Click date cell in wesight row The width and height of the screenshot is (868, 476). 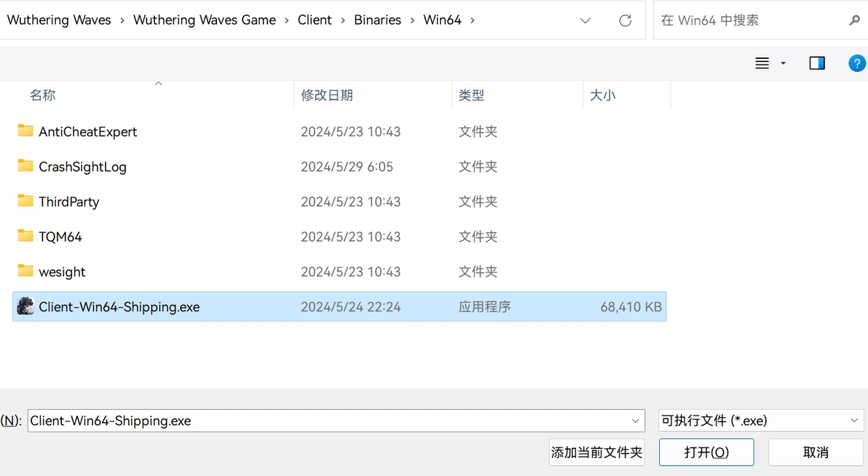351,271
